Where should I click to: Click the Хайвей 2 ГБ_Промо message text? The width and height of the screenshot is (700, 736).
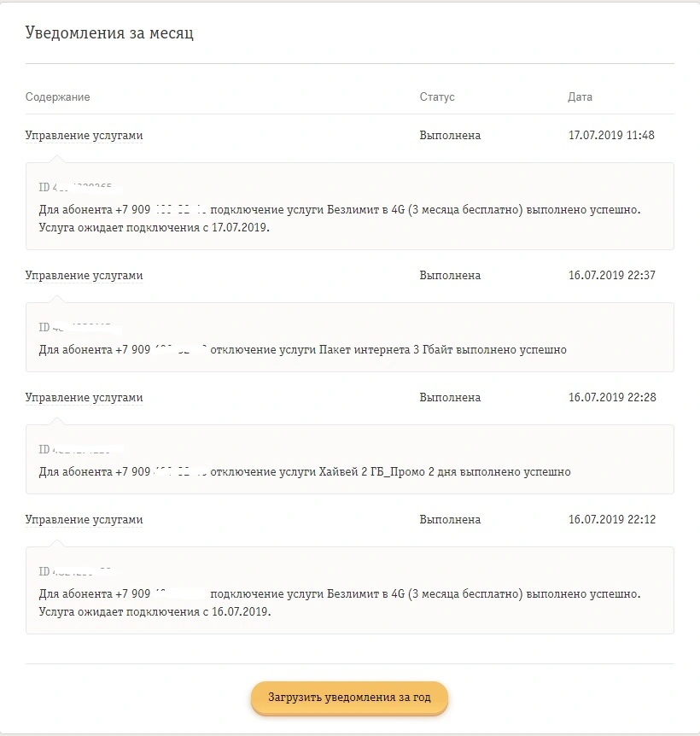pyautogui.click(x=305, y=471)
